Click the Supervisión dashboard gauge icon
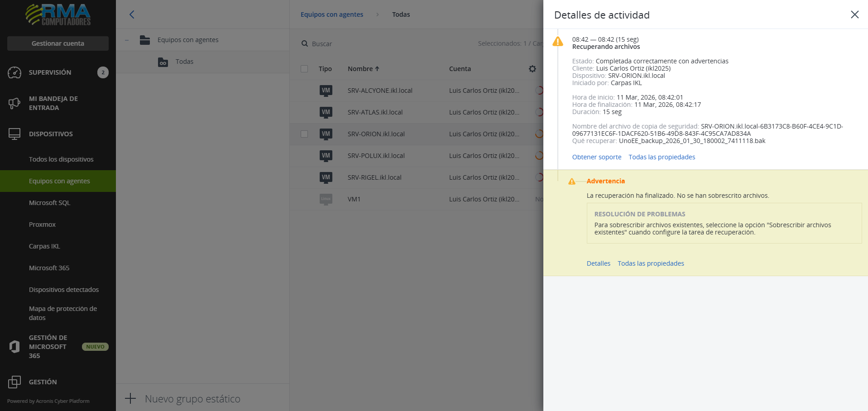The width and height of the screenshot is (868, 411). click(14, 72)
